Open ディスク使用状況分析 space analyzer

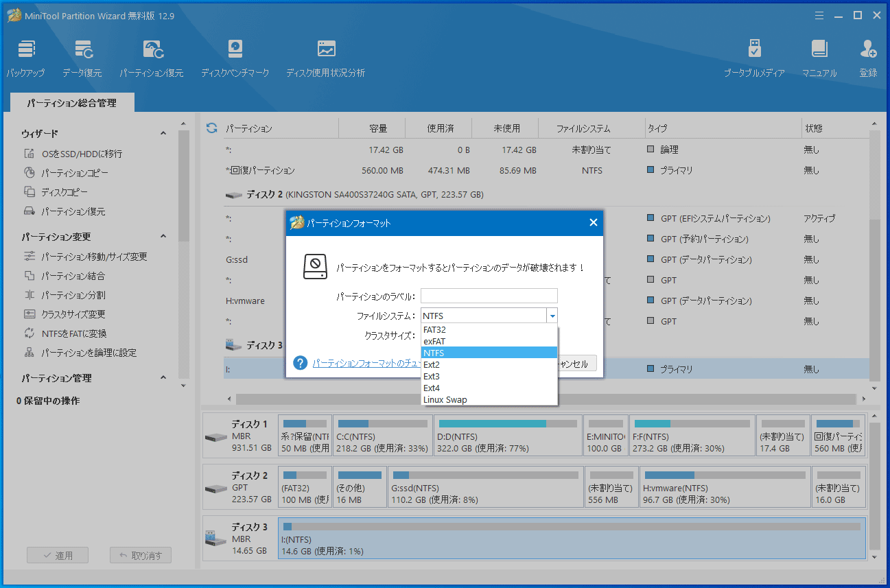pyautogui.click(x=326, y=58)
